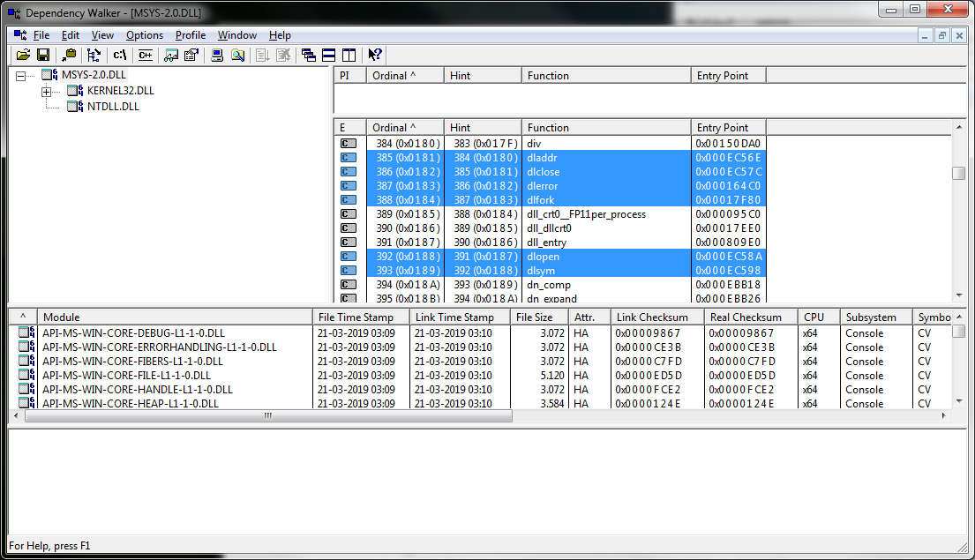Sort module list by the CPU column header
This screenshot has width=975, height=560.
[x=819, y=317]
